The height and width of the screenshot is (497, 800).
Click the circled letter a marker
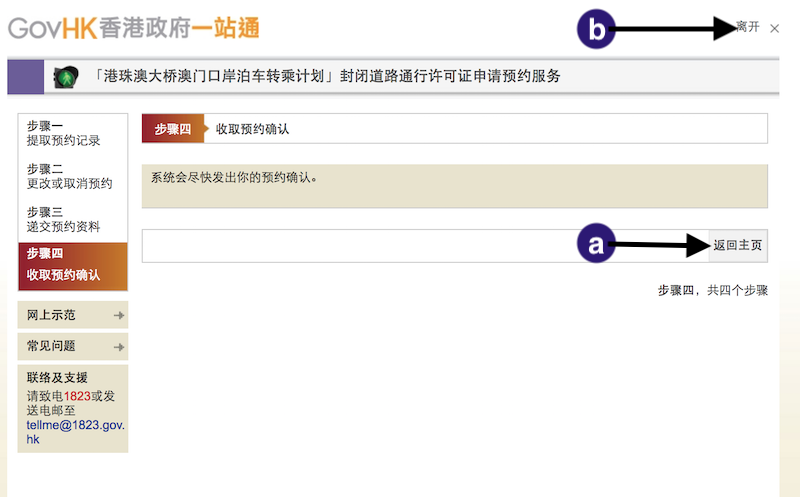click(597, 245)
